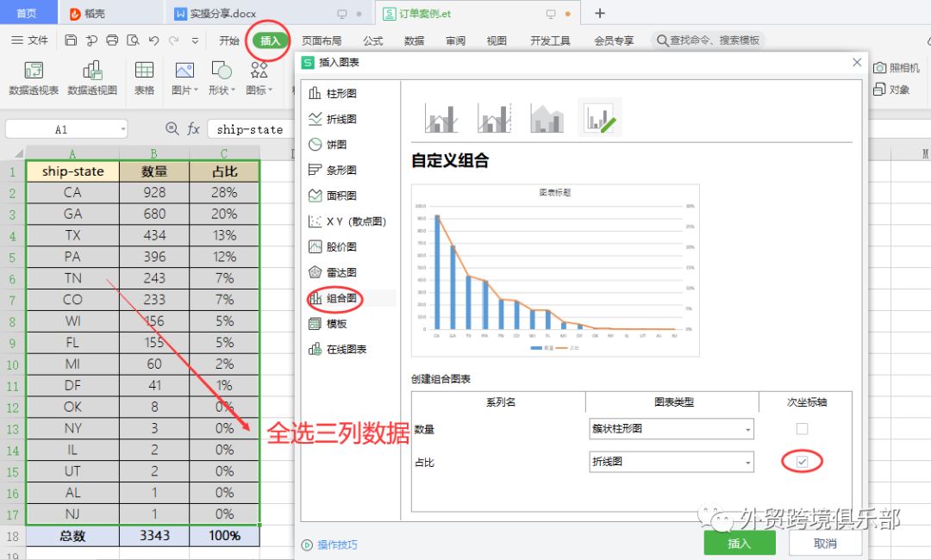
Task: Expand the Name Box dropdown arrow
Action: pos(123,128)
